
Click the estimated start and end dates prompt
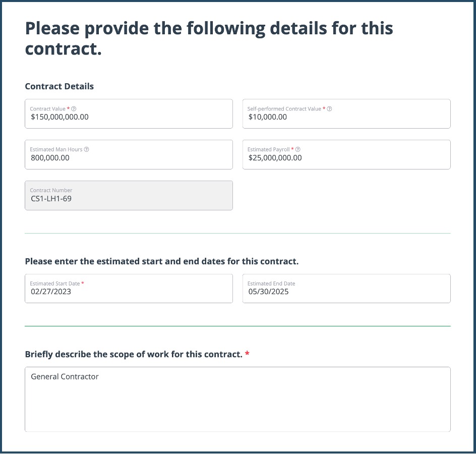[161, 261]
